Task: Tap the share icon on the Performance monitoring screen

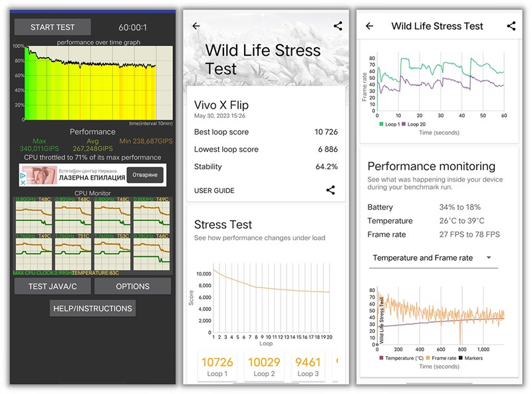Action: click(x=511, y=26)
